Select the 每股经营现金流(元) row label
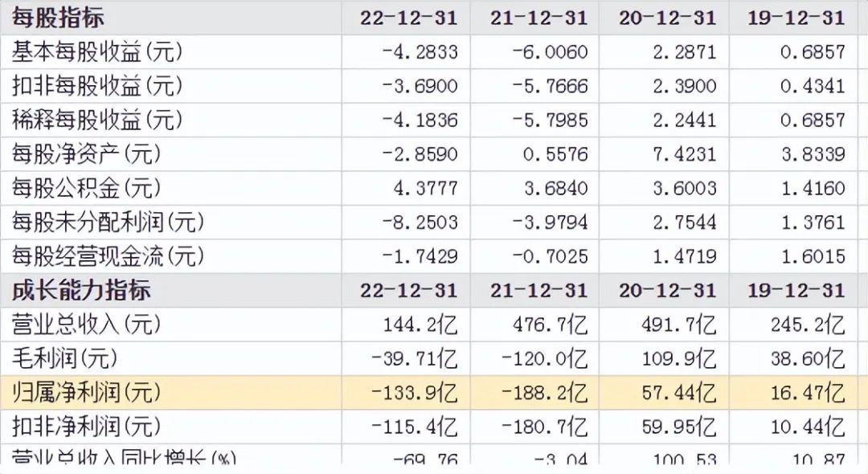 click(x=108, y=256)
